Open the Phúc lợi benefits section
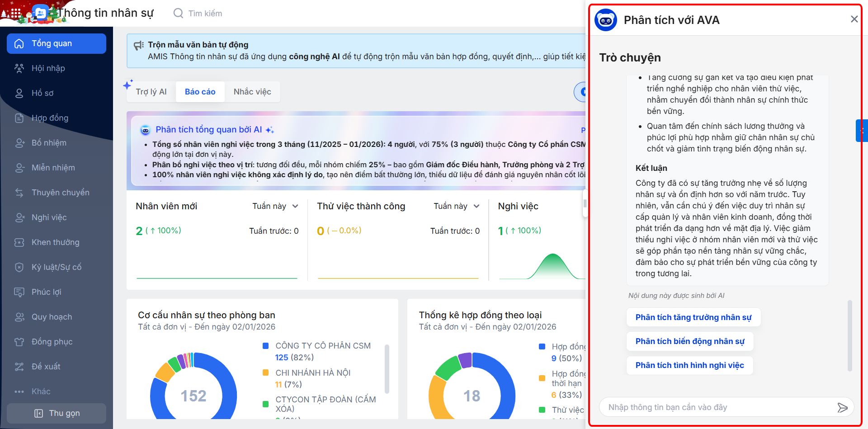Image resolution: width=868 pixels, height=429 pixels. [x=57, y=292]
